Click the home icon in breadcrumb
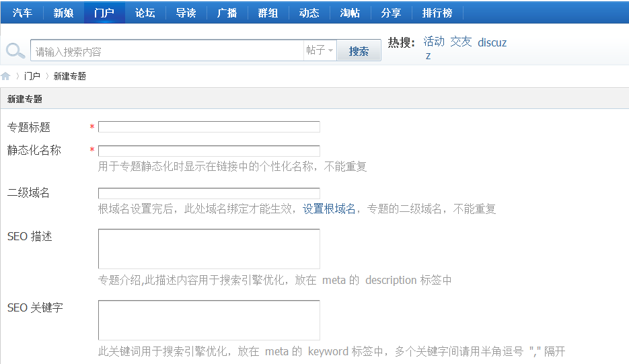 [x=6, y=76]
